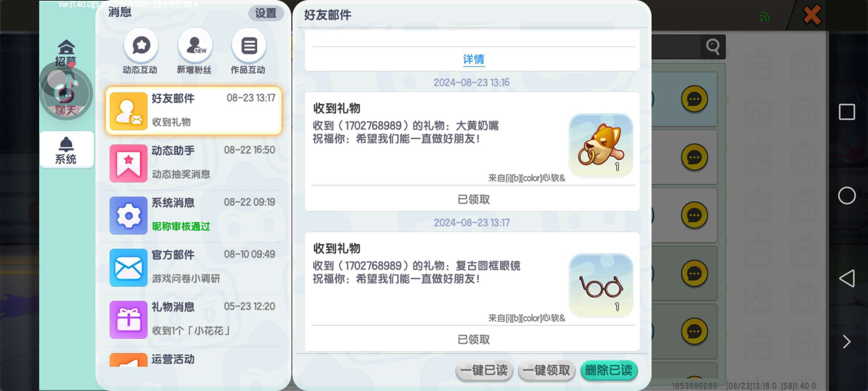Tap the Android back triangle button
This screenshot has height=391, width=868.
(x=847, y=278)
